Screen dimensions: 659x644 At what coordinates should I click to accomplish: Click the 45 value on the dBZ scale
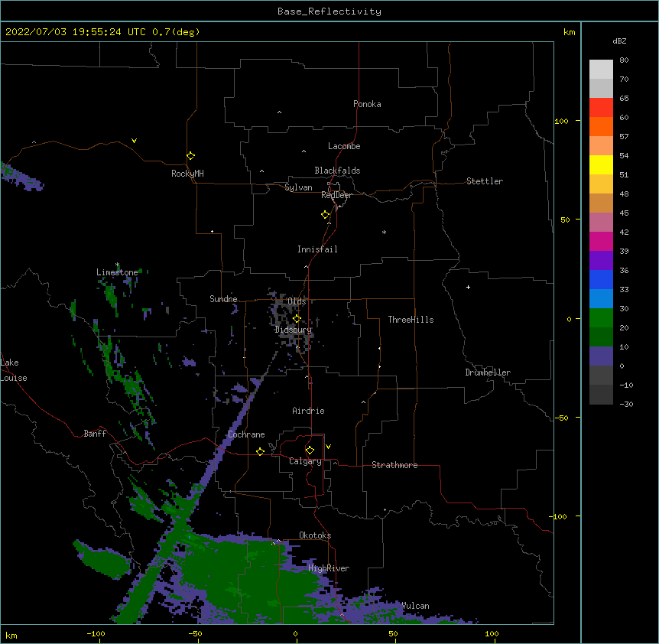tap(624, 213)
